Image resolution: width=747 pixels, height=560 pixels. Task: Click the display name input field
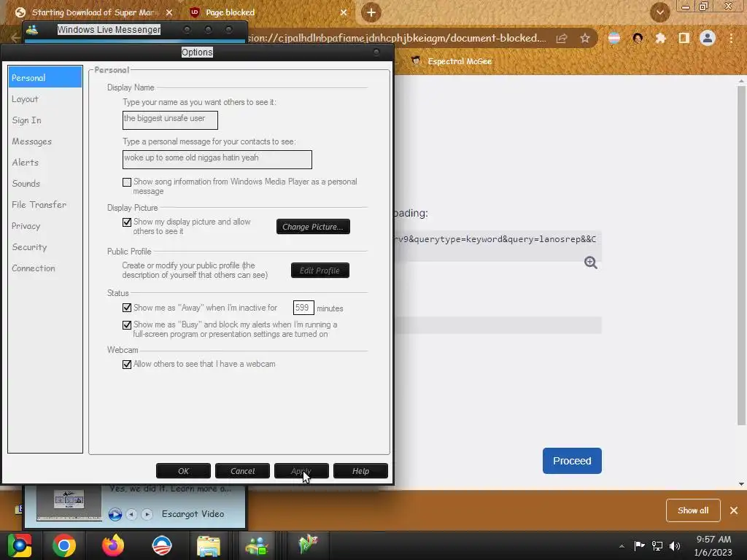pyautogui.click(x=170, y=120)
